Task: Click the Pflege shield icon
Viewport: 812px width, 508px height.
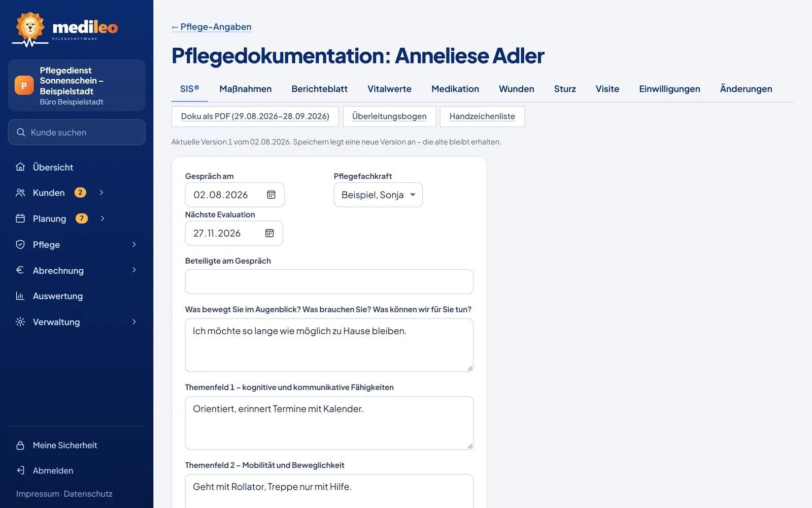Action: coord(20,244)
